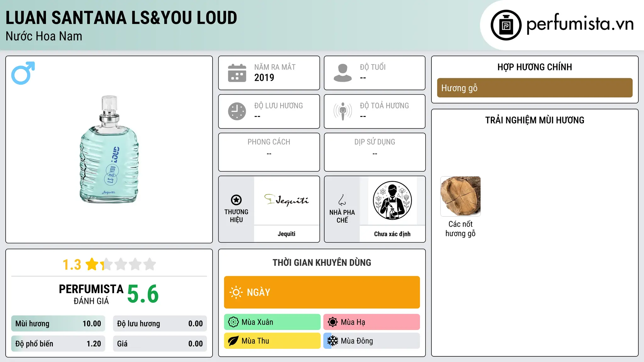Click the ĐỘ TOẢ HƯƠNG label

click(384, 106)
